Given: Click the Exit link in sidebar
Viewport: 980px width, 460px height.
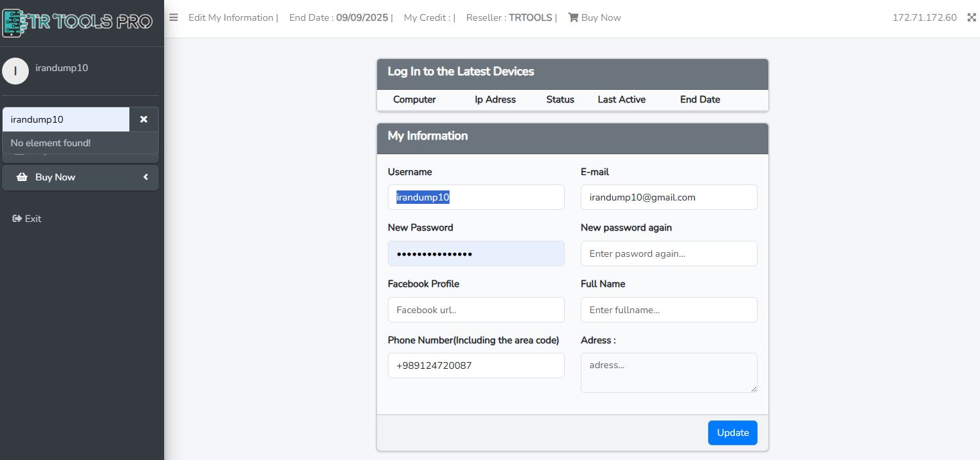Looking at the screenshot, I should tap(33, 219).
